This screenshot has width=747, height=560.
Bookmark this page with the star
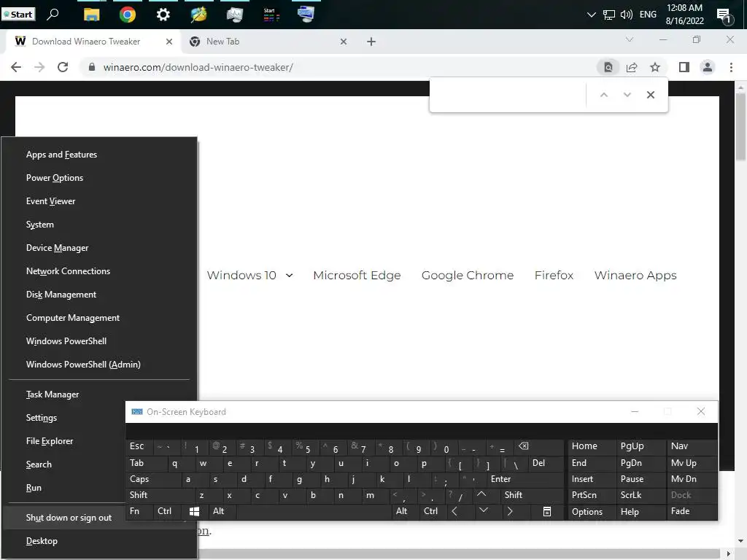655,67
